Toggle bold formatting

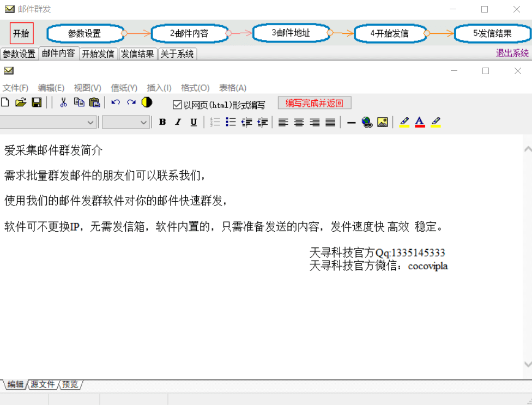click(x=162, y=122)
